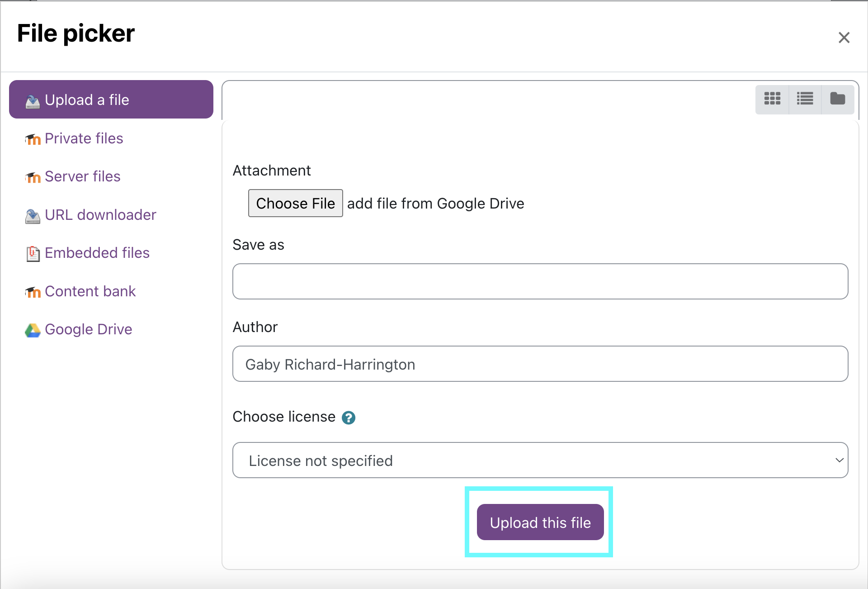
Task: Open the License not specified menu
Action: [541, 460]
